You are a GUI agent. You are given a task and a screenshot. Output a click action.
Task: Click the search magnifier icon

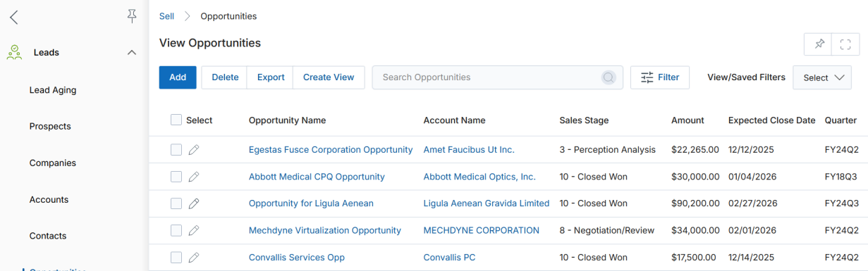pyautogui.click(x=609, y=77)
